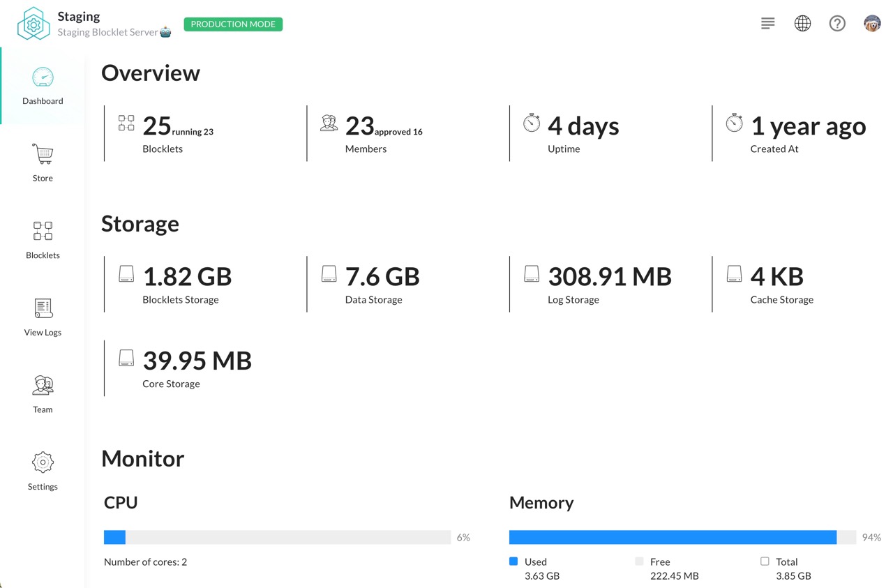The width and height of the screenshot is (893, 588).
Task: Click the Log Storage disk icon
Action: tap(532, 274)
